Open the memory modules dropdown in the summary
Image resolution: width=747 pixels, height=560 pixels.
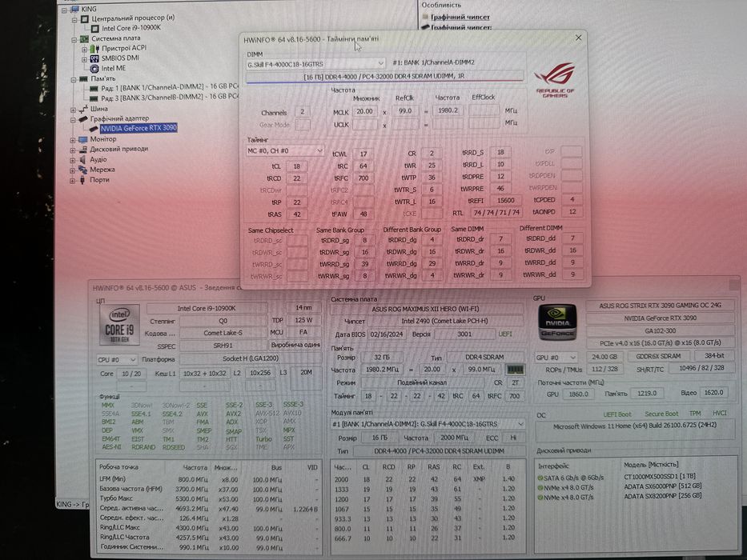point(428,423)
